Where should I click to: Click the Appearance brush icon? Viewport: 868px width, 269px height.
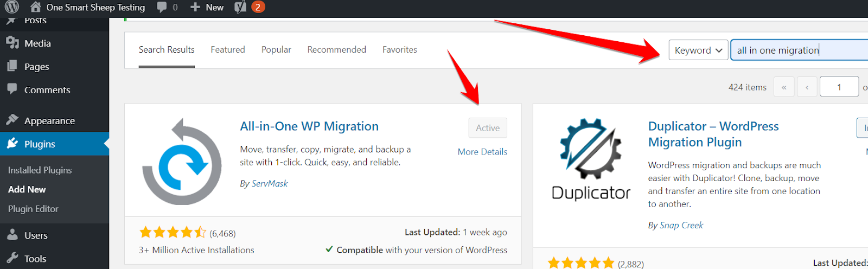(12, 120)
